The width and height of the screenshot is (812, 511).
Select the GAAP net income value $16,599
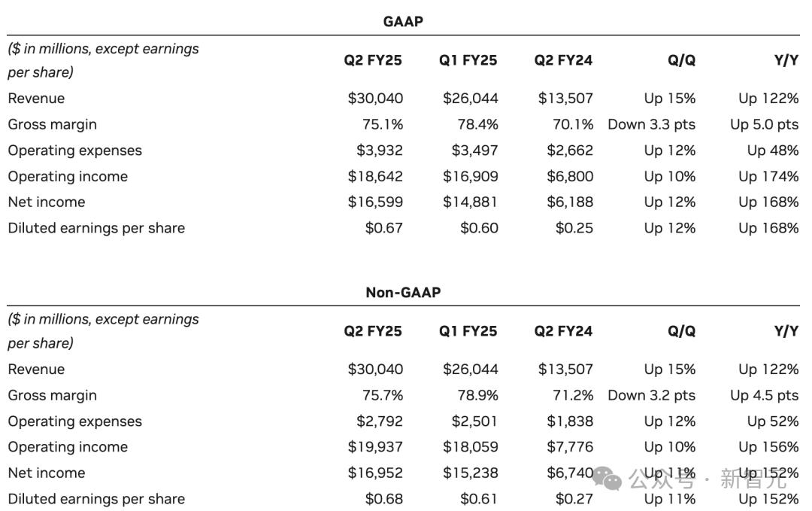[x=375, y=202]
